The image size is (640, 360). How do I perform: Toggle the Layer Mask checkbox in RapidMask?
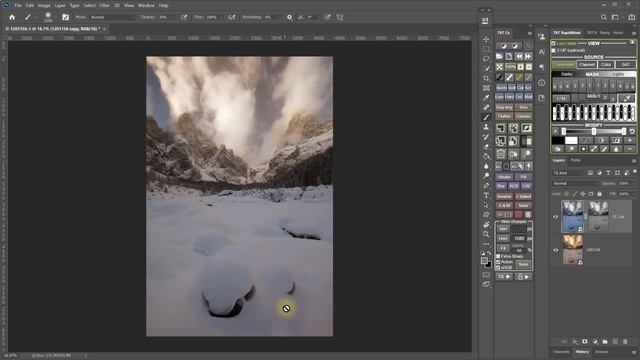[554, 43]
